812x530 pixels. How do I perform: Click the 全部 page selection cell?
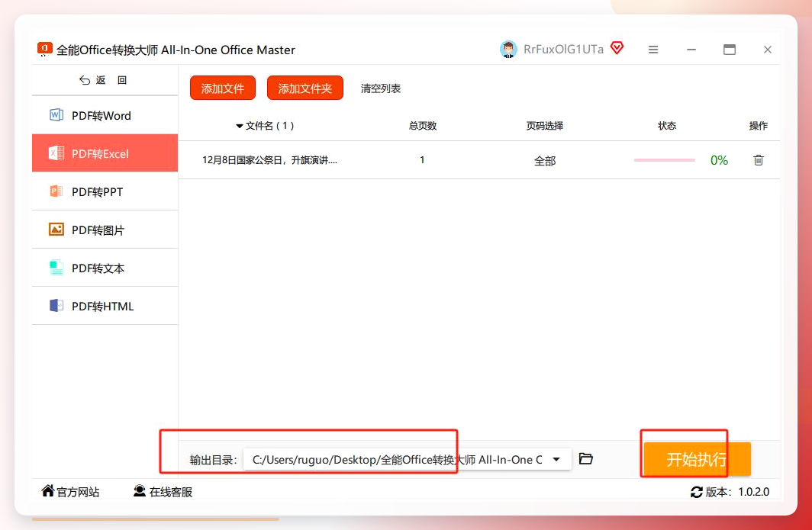pos(545,161)
